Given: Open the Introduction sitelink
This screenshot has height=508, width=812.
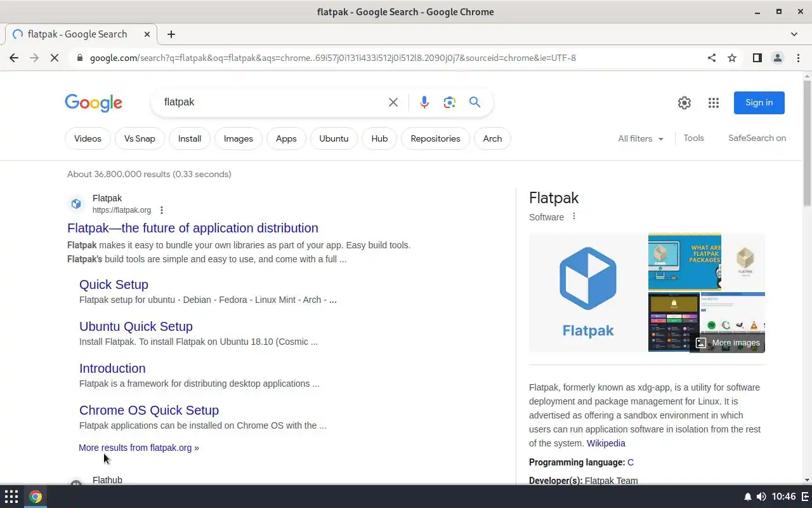Looking at the screenshot, I should pos(112,368).
